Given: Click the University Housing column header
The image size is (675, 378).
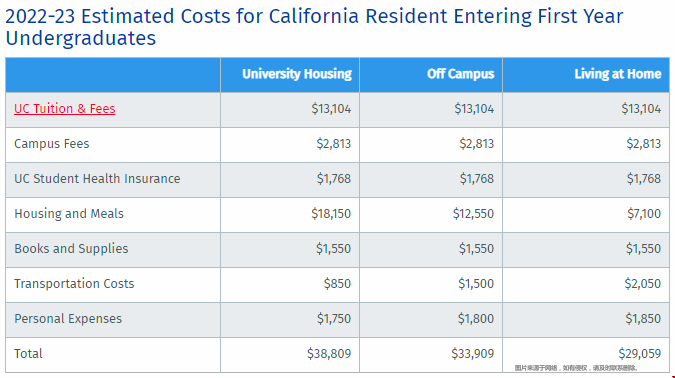Looking at the screenshot, I should [297, 74].
